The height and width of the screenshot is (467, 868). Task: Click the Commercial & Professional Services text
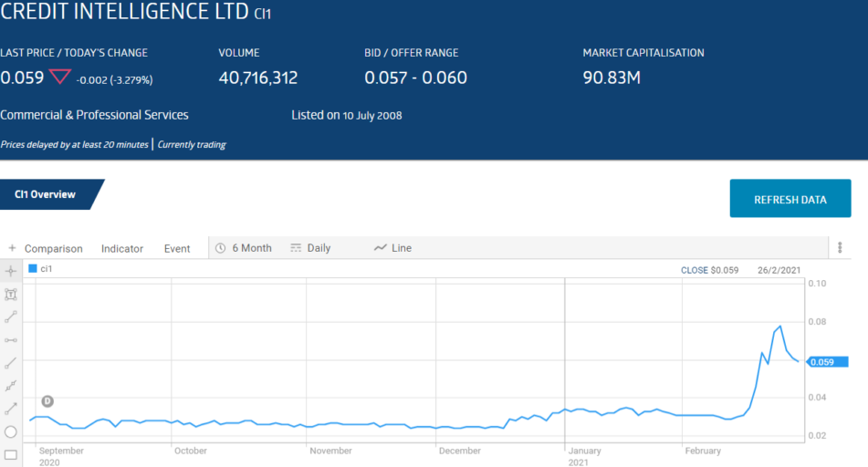94,115
